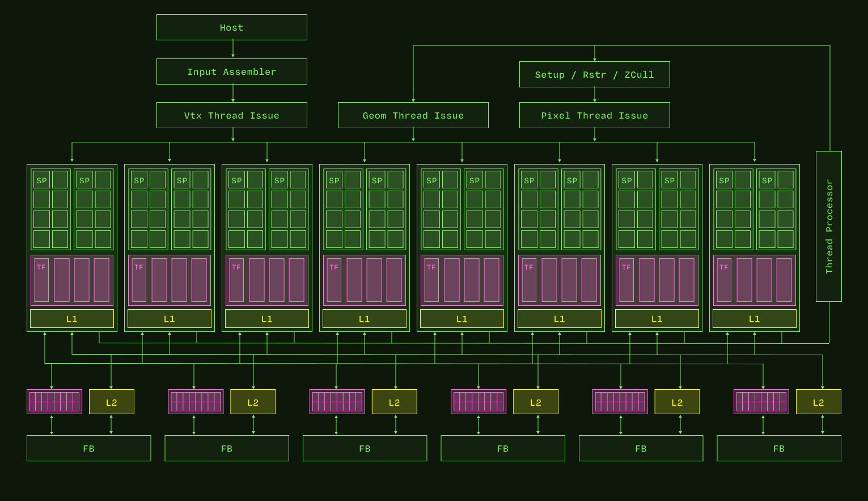Select the leftmost L2 block
This screenshot has width=868, height=501.
112,402
